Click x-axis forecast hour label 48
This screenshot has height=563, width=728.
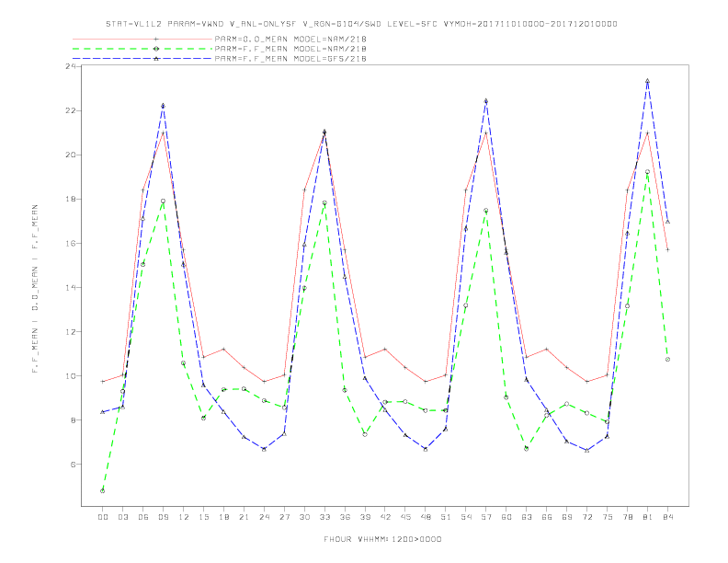click(x=426, y=517)
